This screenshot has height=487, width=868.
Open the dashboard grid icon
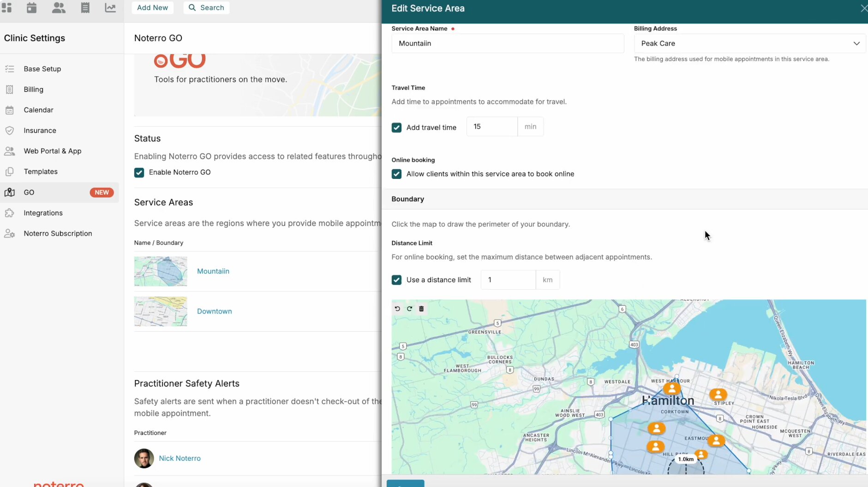[6, 8]
